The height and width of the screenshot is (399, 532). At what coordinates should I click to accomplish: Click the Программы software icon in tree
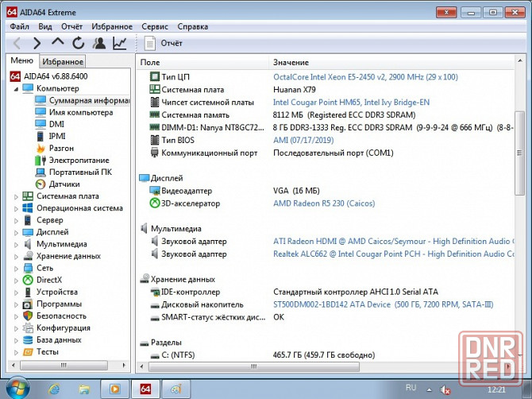(28, 304)
